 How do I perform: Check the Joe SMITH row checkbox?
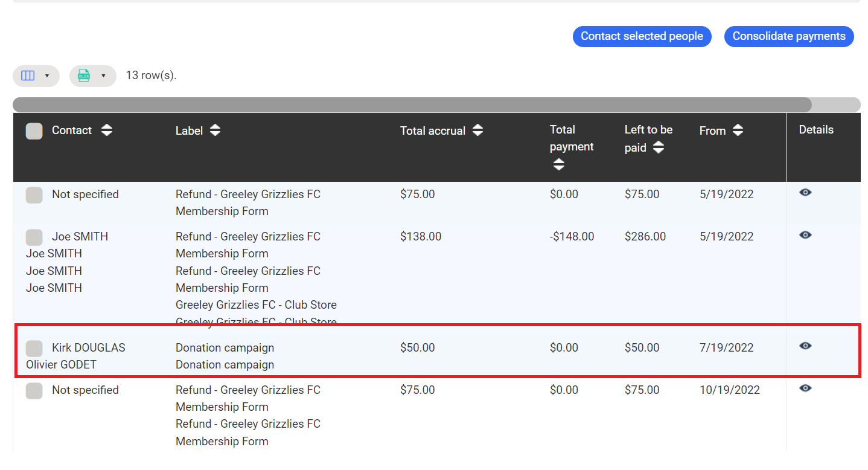pos(34,237)
